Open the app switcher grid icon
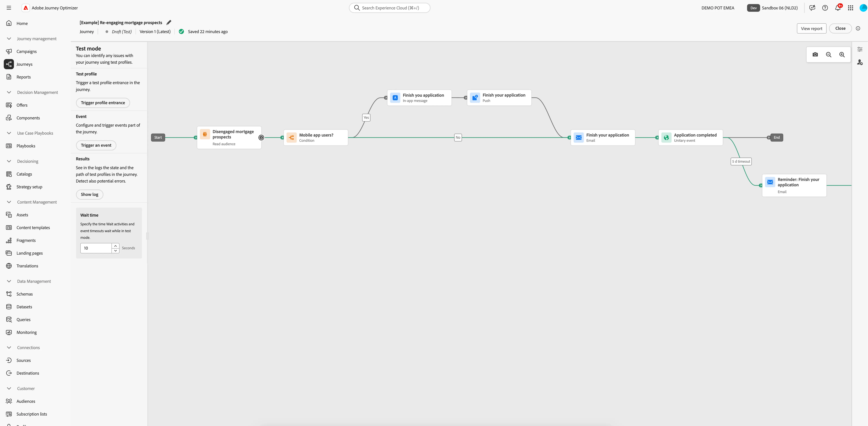Viewport: 868px width, 426px height. [850, 8]
